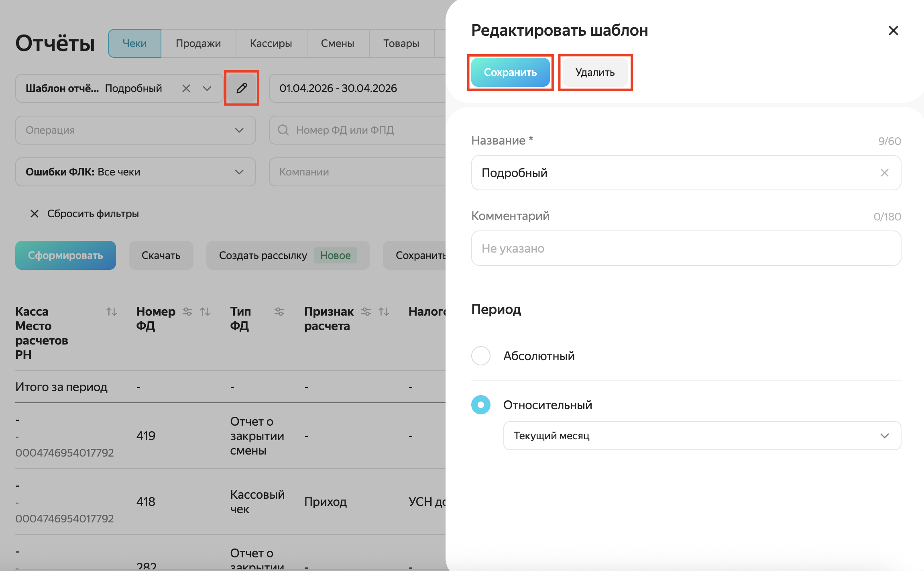
Task: Select the Абсолютный period radio button
Action: pyautogui.click(x=481, y=356)
